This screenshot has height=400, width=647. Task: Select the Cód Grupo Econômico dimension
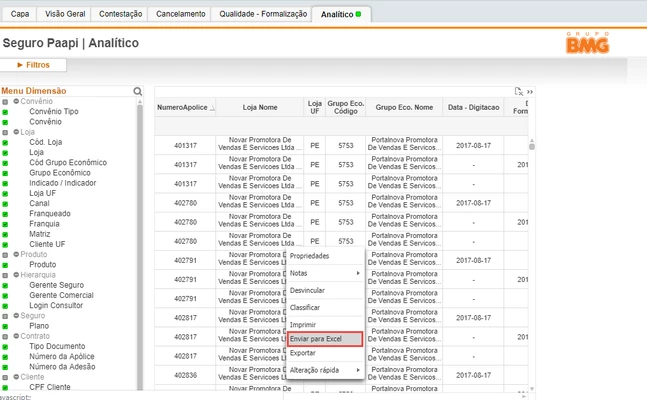tap(68, 163)
